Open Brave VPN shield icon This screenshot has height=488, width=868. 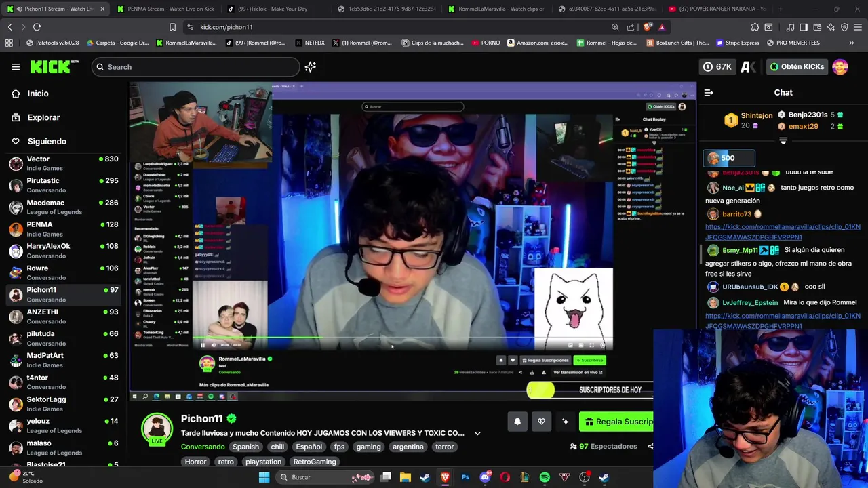click(x=844, y=27)
